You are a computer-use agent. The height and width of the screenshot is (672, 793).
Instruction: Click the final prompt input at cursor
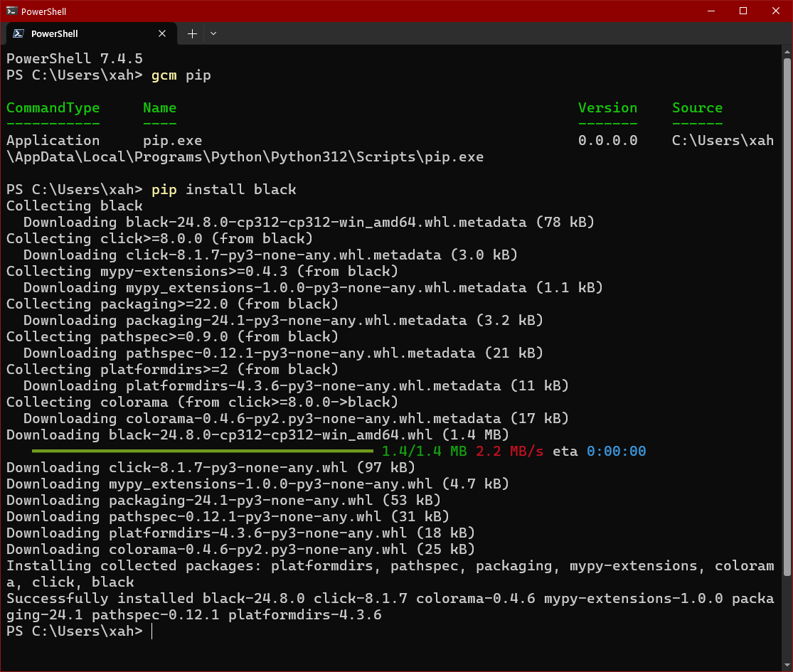152,631
